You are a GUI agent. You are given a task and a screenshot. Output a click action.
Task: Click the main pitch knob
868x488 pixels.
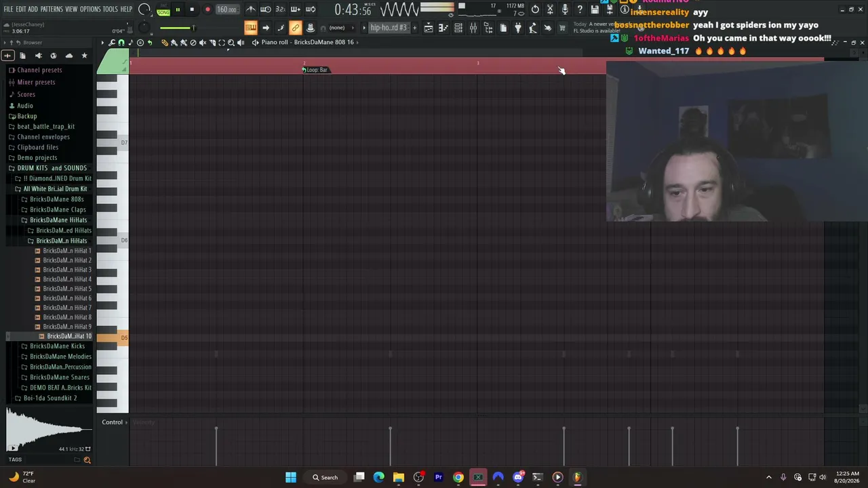[144, 28]
